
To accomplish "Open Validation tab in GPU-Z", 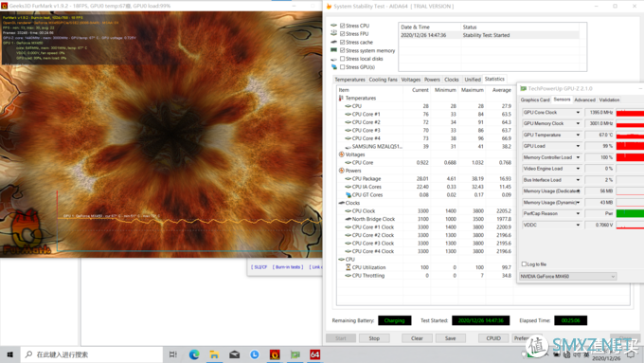I will [x=609, y=100].
